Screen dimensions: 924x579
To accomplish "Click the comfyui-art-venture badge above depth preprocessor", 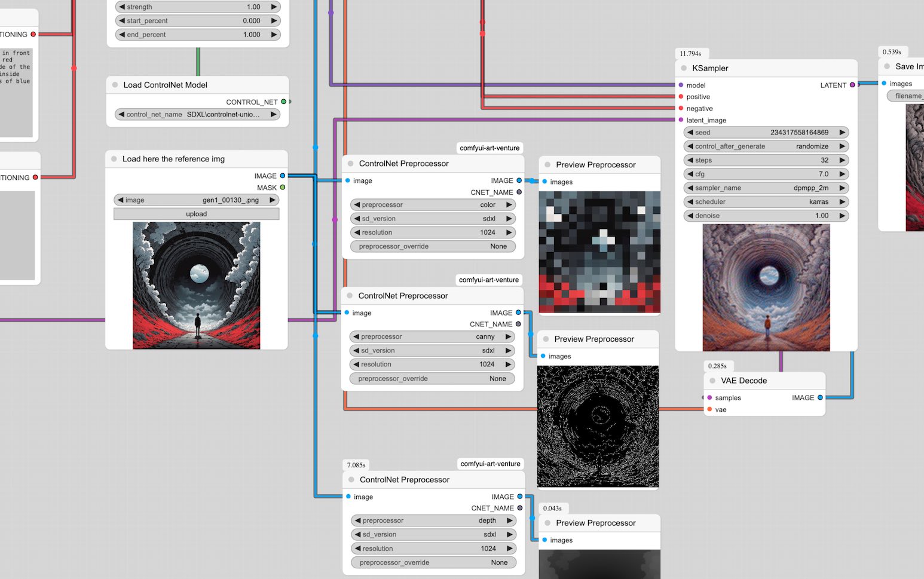I will pyautogui.click(x=491, y=464).
